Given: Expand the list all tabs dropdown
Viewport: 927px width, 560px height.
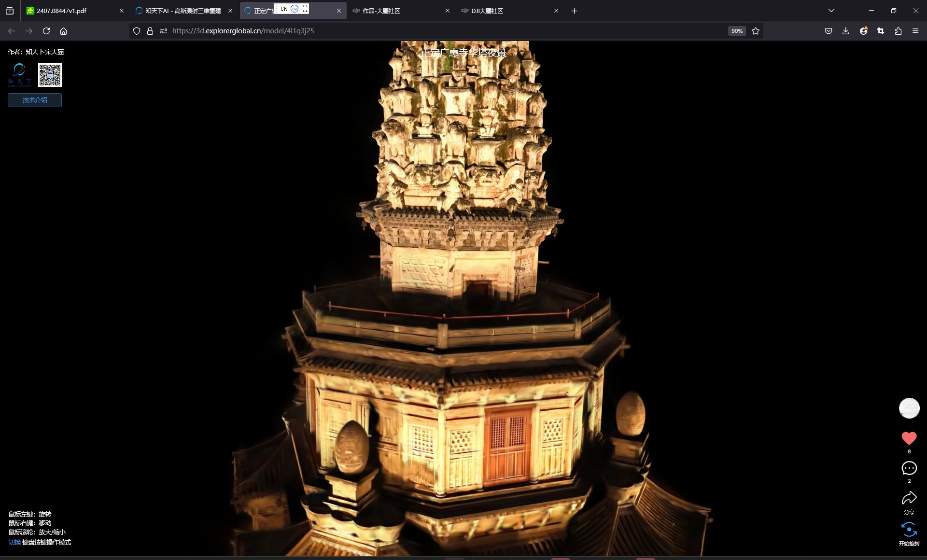Looking at the screenshot, I should [x=831, y=11].
